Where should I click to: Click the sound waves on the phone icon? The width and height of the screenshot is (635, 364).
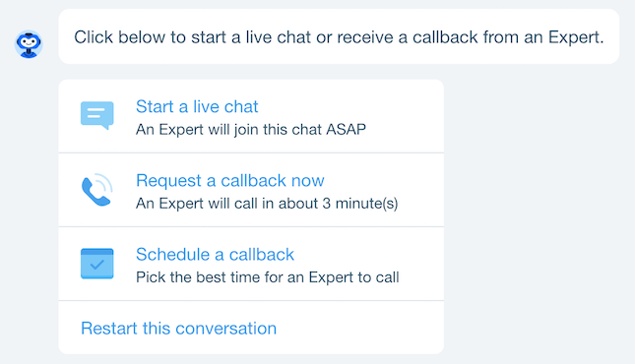tap(105, 182)
